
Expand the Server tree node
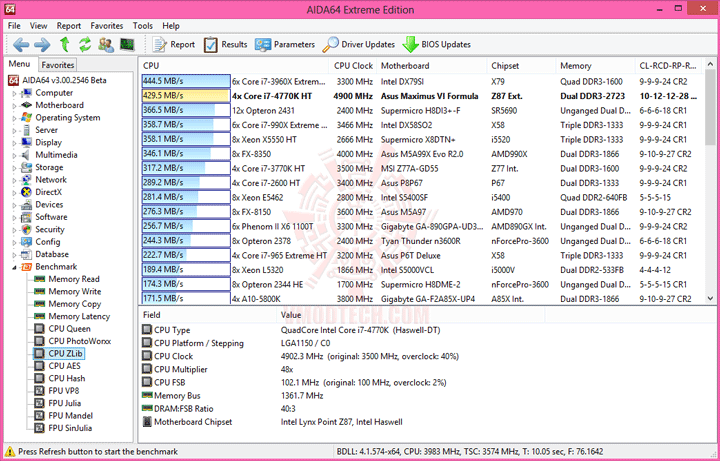[x=14, y=130]
